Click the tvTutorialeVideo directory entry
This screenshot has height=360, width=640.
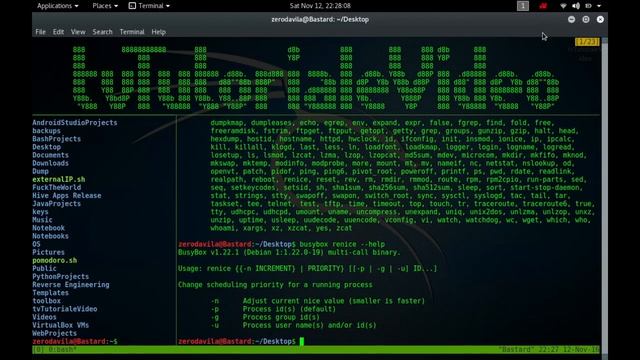(65, 309)
